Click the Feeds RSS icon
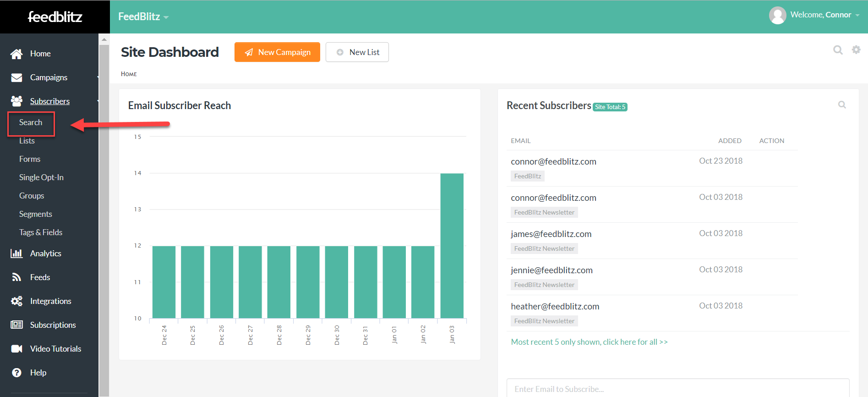The image size is (868, 397). 16,277
